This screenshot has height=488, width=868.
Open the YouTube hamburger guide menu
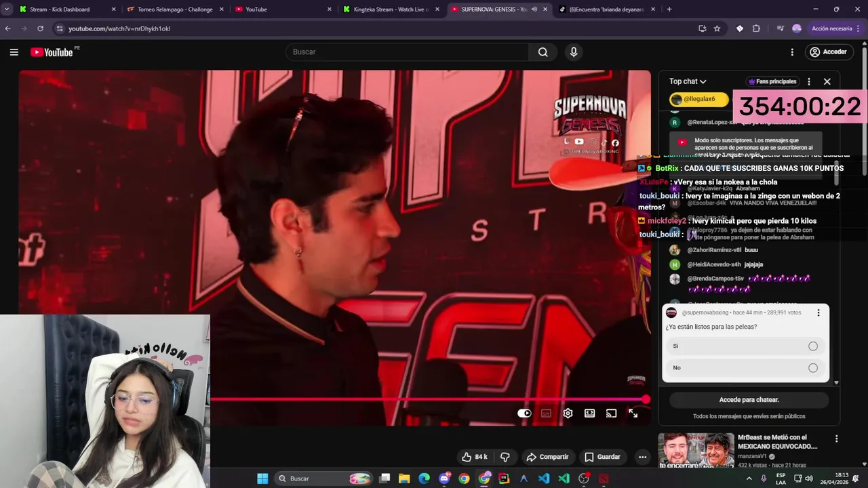pyautogui.click(x=14, y=52)
